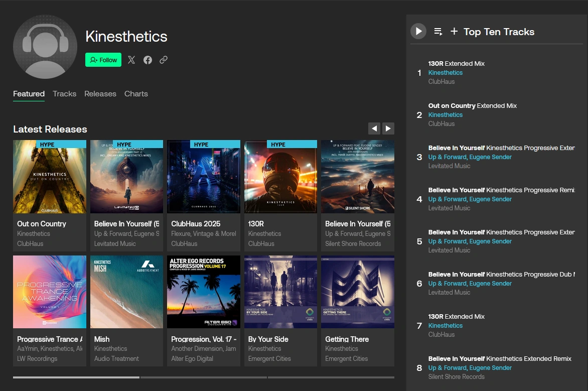
Task: Click the third segment of releases pagination bar
Action: point(331,377)
